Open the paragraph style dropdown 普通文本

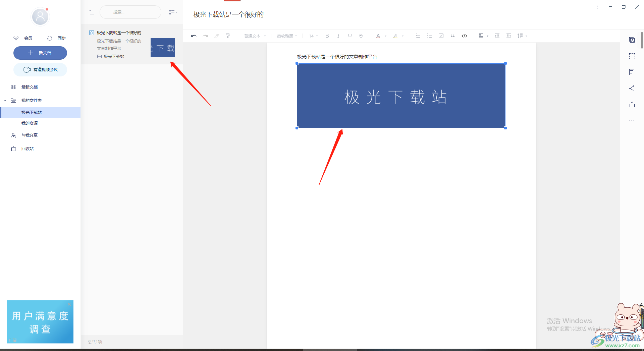pos(255,36)
